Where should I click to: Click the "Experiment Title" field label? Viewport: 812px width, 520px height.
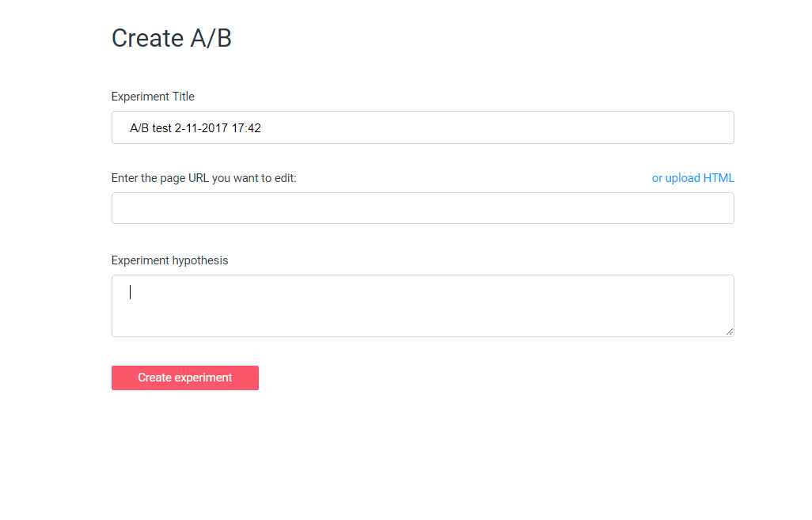point(153,97)
